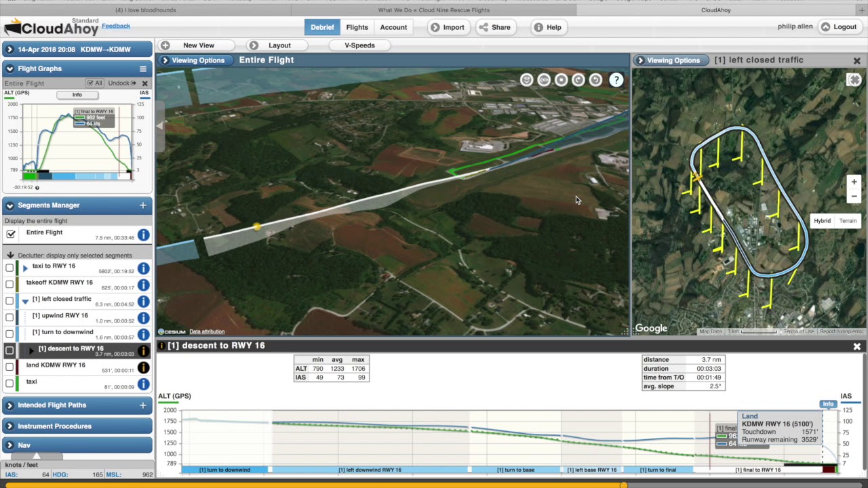The height and width of the screenshot is (488, 868).
Task: Click the left downwind RWY 16 timeline segment
Action: (x=370, y=470)
